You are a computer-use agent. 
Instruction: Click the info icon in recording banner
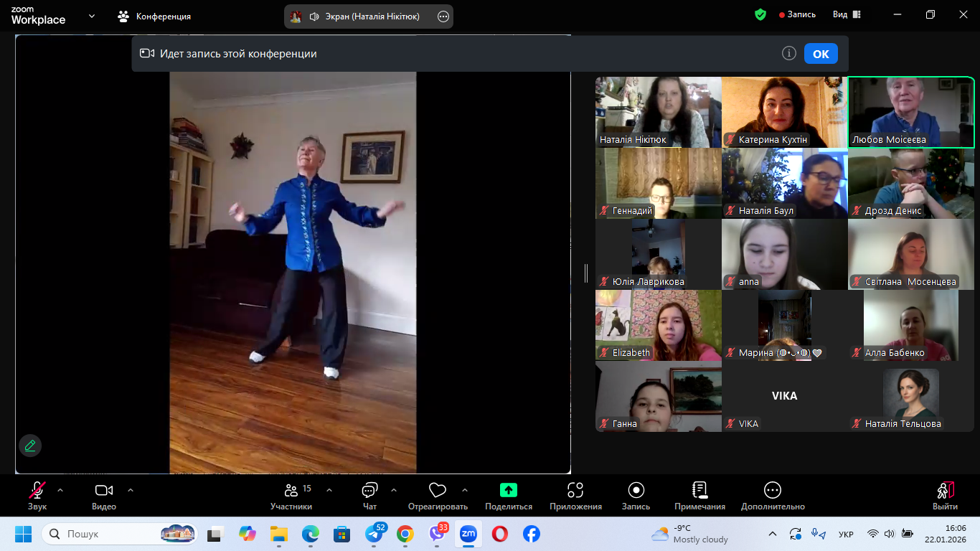click(x=789, y=54)
